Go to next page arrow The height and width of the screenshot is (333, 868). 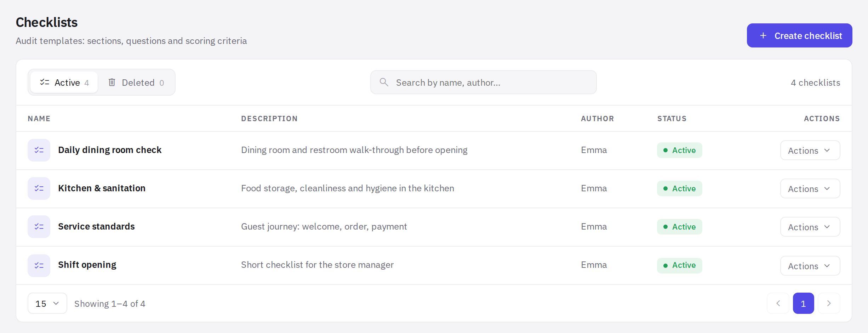(829, 303)
